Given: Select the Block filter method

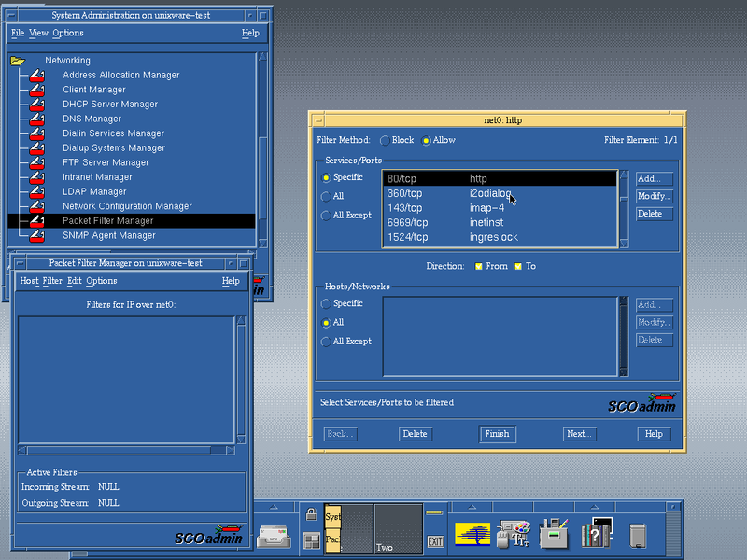Looking at the screenshot, I should coord(398,140).
